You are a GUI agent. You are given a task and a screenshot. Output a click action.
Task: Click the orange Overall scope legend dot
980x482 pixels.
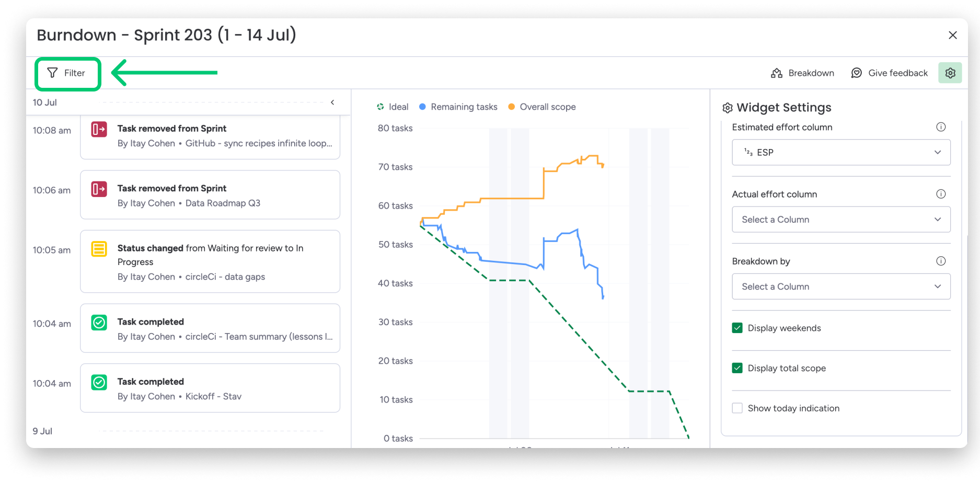click(512, 107)
